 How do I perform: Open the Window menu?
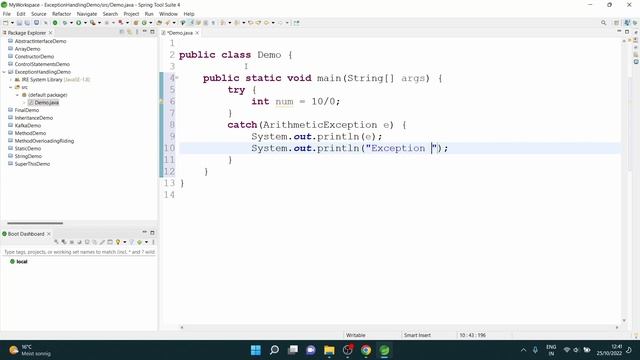168,14
